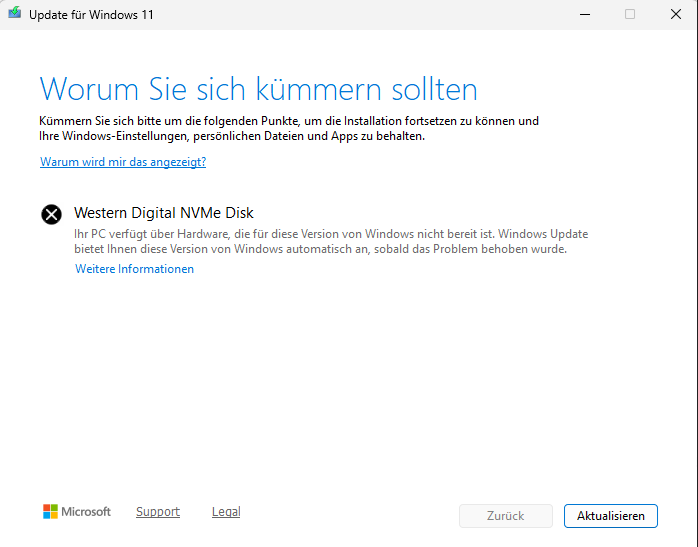The width and height of the screenshot is (698, 547).
Task: Click the 'Update für Windows 11' title text
Action: [x=91, y=15]
